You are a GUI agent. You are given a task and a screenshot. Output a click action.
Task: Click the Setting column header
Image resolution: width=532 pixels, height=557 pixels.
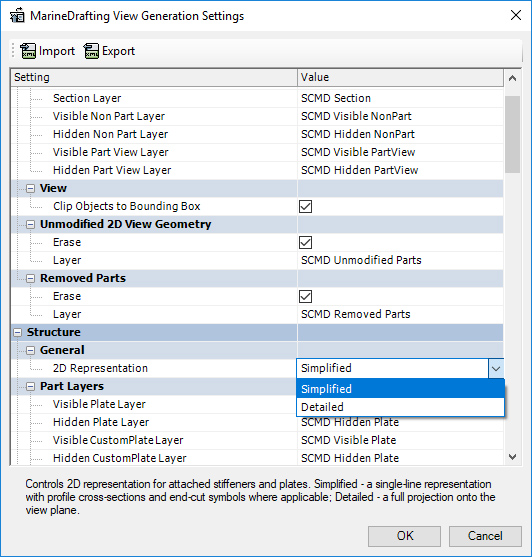tap(154, 77)
